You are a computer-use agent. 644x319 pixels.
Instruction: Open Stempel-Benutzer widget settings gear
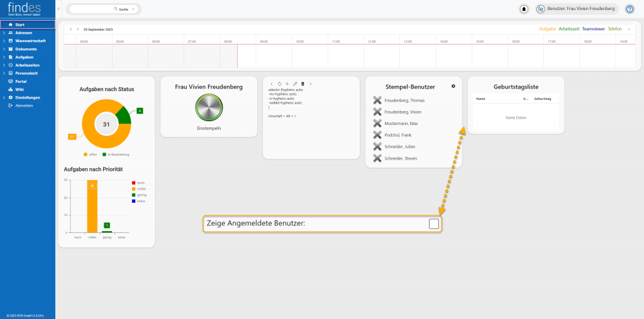453,86
